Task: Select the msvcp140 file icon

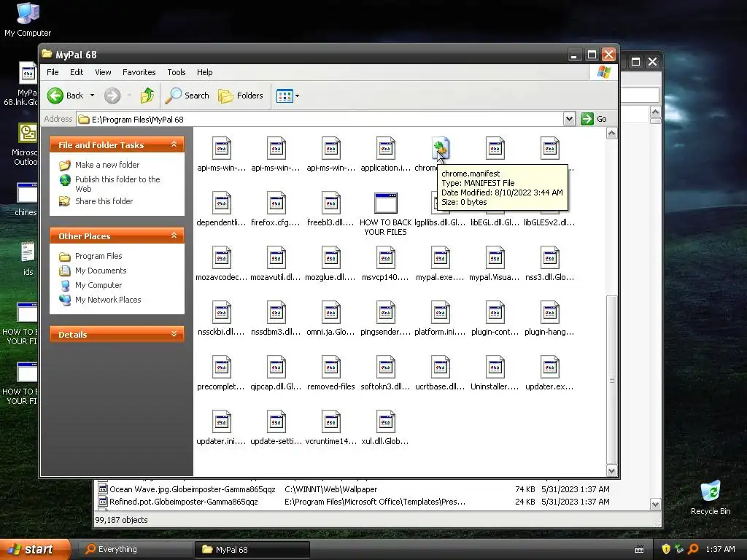Action: click(386, 257)
